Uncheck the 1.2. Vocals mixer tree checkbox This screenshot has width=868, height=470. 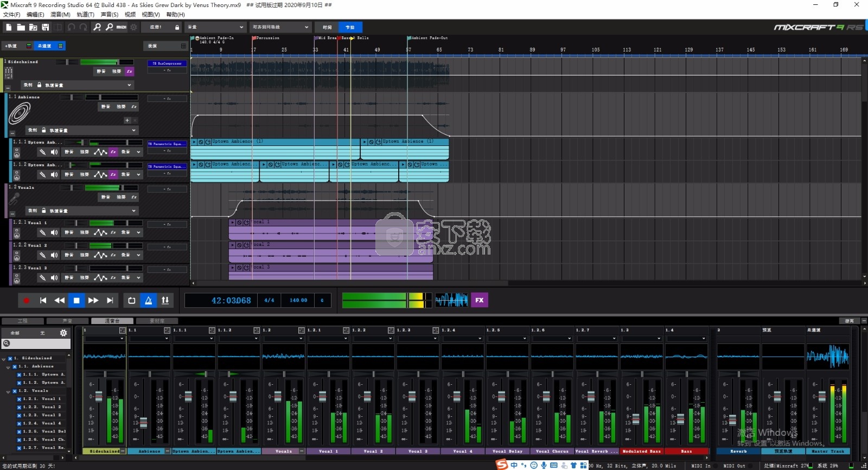pyautogui.click(x=15, y=391)
